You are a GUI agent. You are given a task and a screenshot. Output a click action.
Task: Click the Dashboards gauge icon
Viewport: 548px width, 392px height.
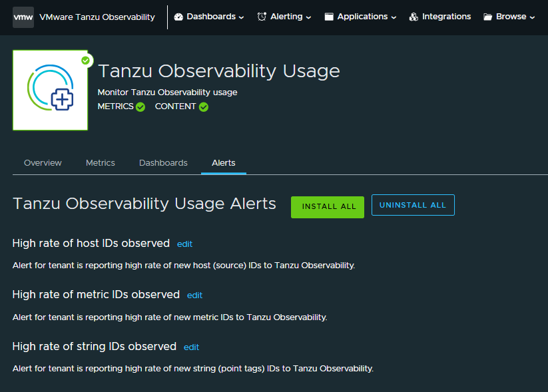tap(178, 17)
